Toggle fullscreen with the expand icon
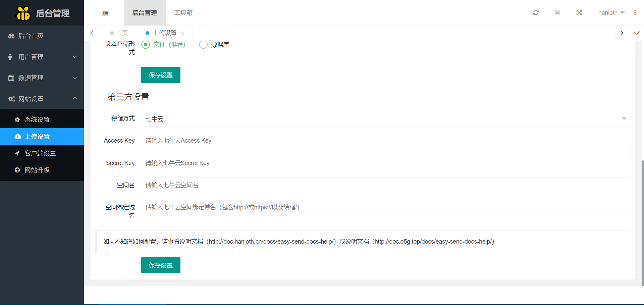Viewport: 644px width, 305px height. point(579,13)
